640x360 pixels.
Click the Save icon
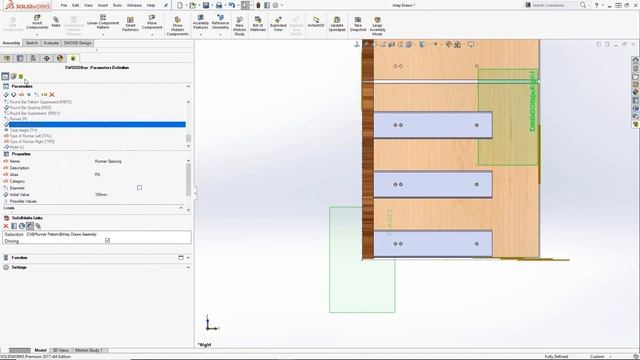click(206, 5)
